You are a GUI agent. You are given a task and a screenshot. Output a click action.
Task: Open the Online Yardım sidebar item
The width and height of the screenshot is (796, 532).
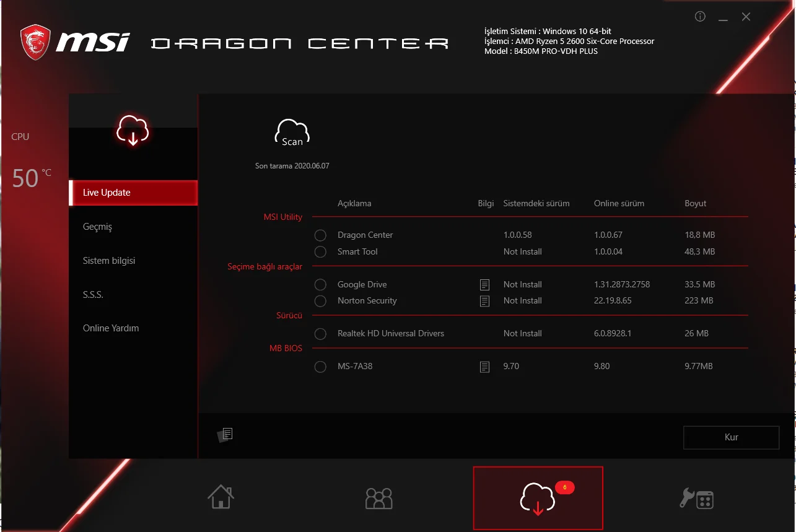pyautogui.click(x=111, y=328)
